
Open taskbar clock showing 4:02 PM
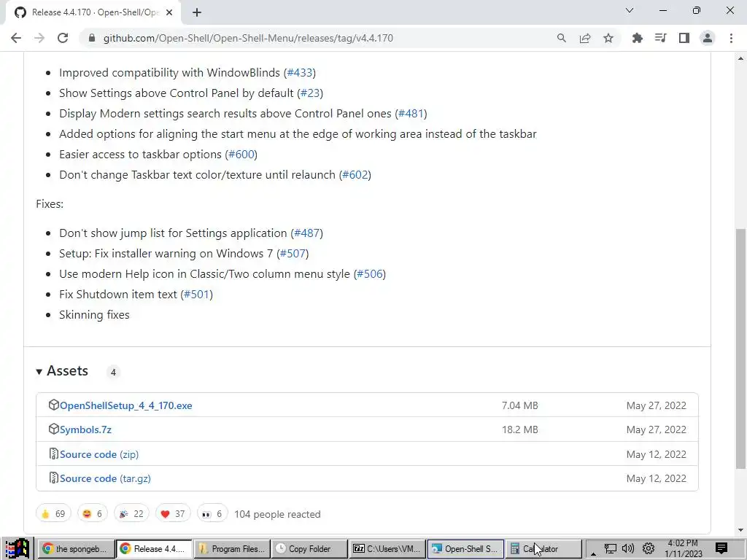(x=683, y=548)
